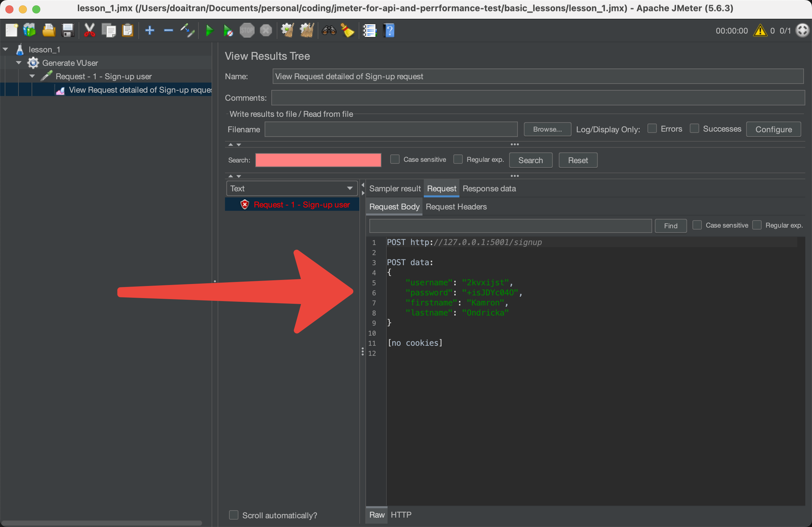The width and height of the screenshot is (812, 527).
Task: Click the tree panel horizontal scrollbar
Action: [x=102, y=523]
